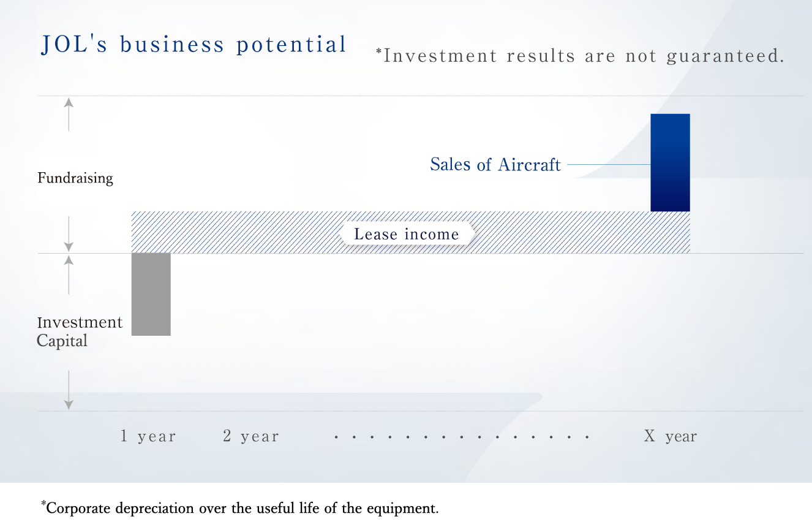Select the Fundraising axis label
This screenshot has width=812, height=530.
coord(75,178)
